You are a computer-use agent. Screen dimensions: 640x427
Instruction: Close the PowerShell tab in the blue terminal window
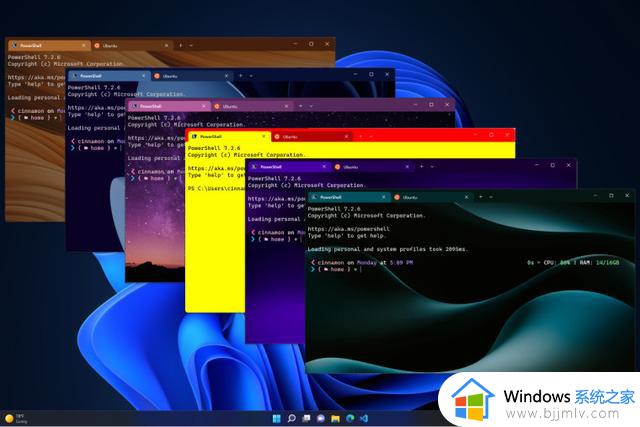coord(144,76)
